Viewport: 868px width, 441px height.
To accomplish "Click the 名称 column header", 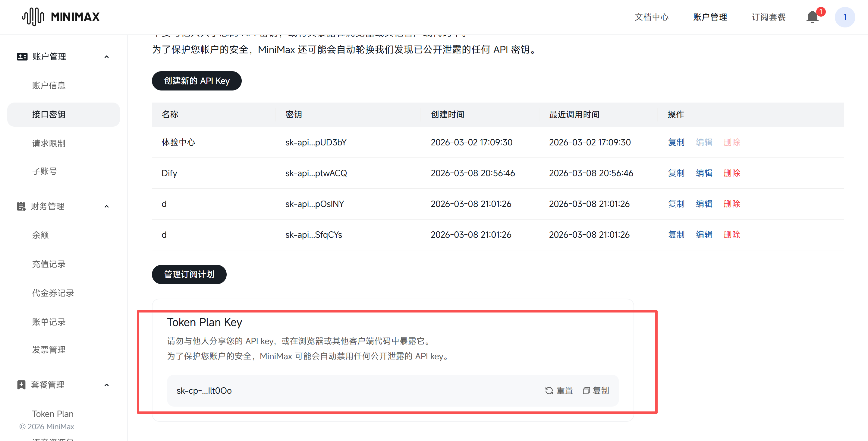I will (x=170, y=114).
